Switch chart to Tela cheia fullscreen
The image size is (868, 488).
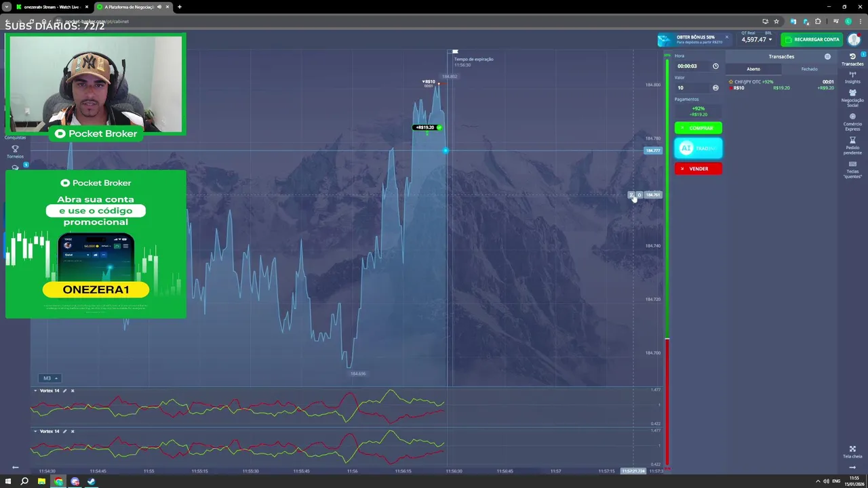tap(852, 451)
